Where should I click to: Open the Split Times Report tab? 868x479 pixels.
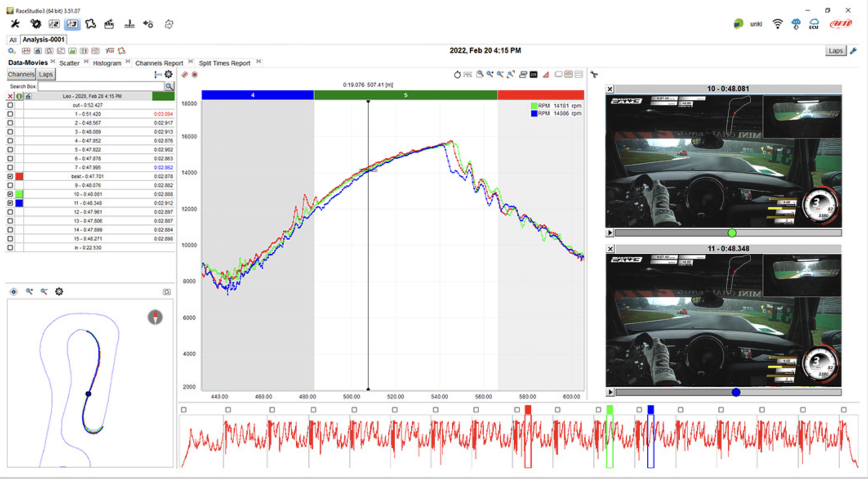point(225,63)
